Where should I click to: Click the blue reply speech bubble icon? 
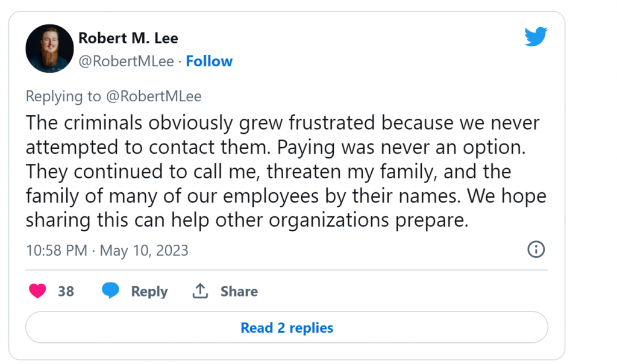pyautogui.click(x=110, y=291)
